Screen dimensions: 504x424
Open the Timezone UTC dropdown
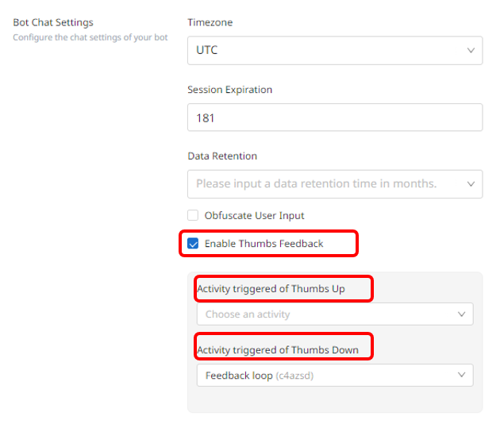[335, 51]
